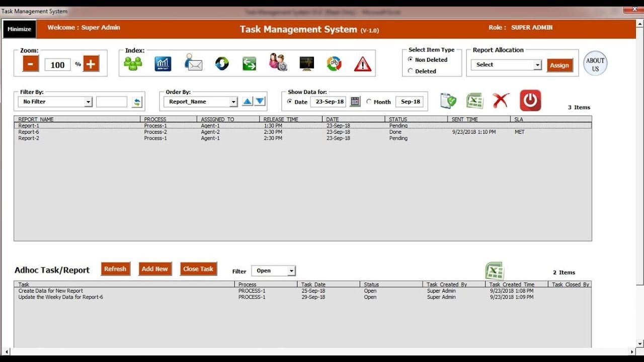Image resolution: width=644 pixels, height=362 pixels.
Task: Click the red power button icon
Action: pos(530,101)
